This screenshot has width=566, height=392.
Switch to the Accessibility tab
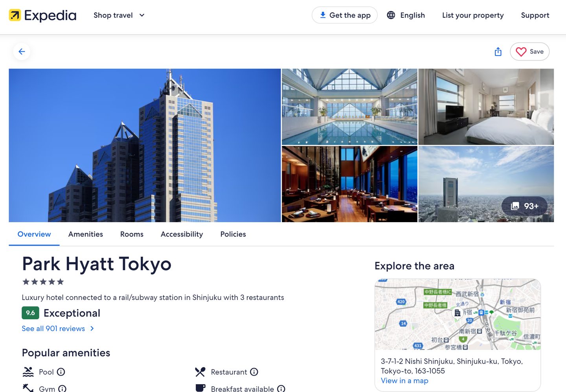tap(182, 234)
